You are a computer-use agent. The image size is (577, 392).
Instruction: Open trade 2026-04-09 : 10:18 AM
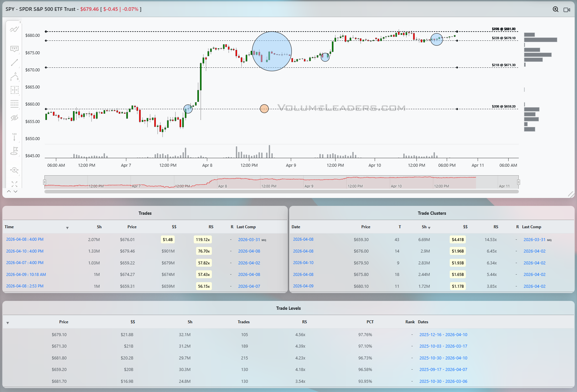[26, 275]
